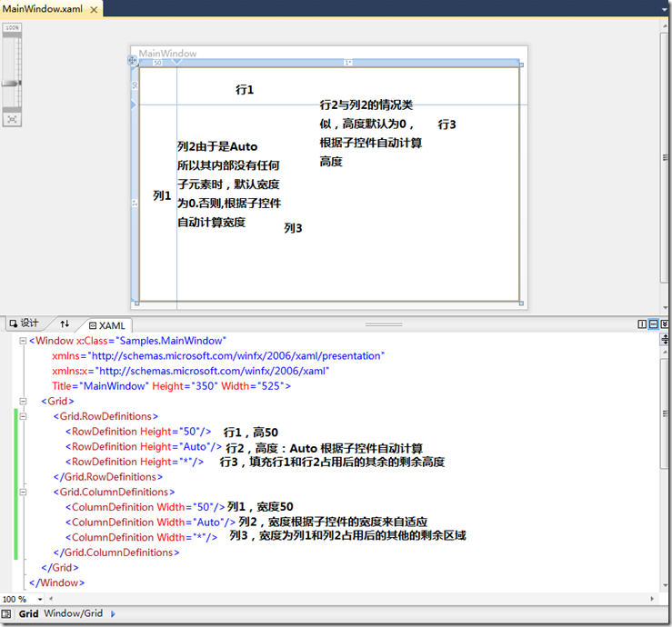Expand the breadcrumb blue arrow after Window/Grid
Viewport: 672px width, 627px height.
(x=113, y=613)
